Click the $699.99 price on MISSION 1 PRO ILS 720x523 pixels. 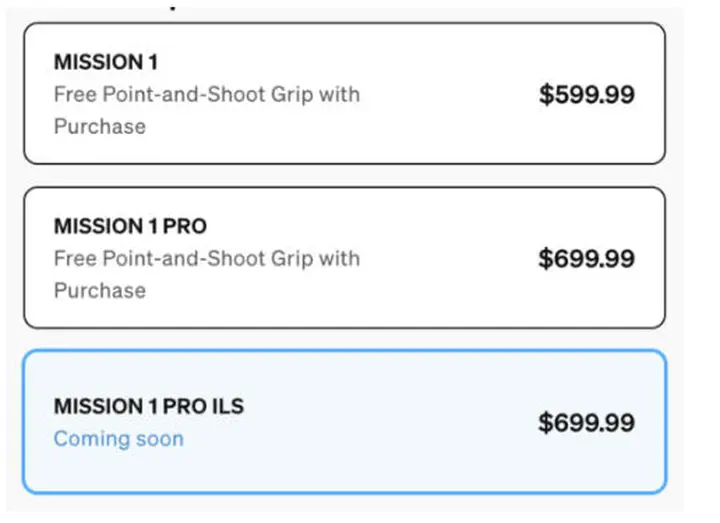pyautogui.click(x=586, y=423)
